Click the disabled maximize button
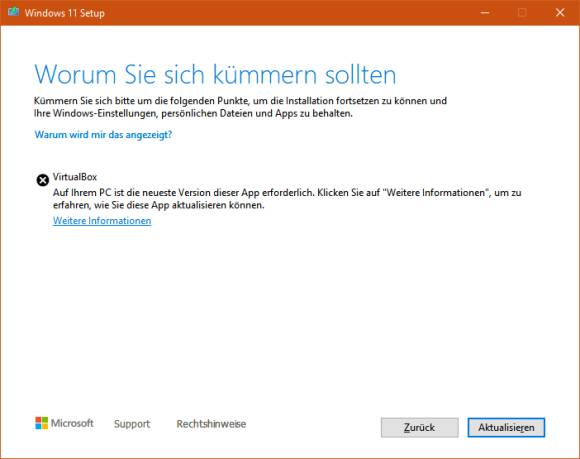Screen dimensions: 580x459 [x=522, y=13]
